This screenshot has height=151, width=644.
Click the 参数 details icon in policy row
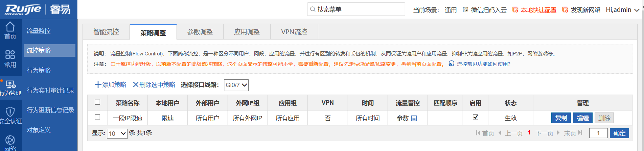[414, 118]
